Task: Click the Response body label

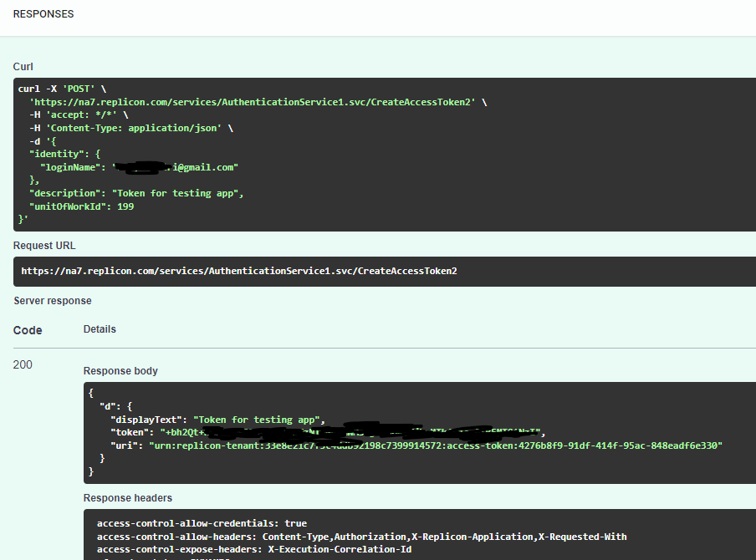Action: [120, 370]
